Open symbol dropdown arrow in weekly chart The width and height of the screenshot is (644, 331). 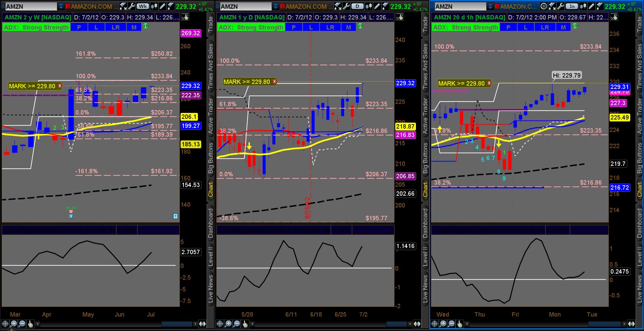pyautogui.click(x=61, y=6)
